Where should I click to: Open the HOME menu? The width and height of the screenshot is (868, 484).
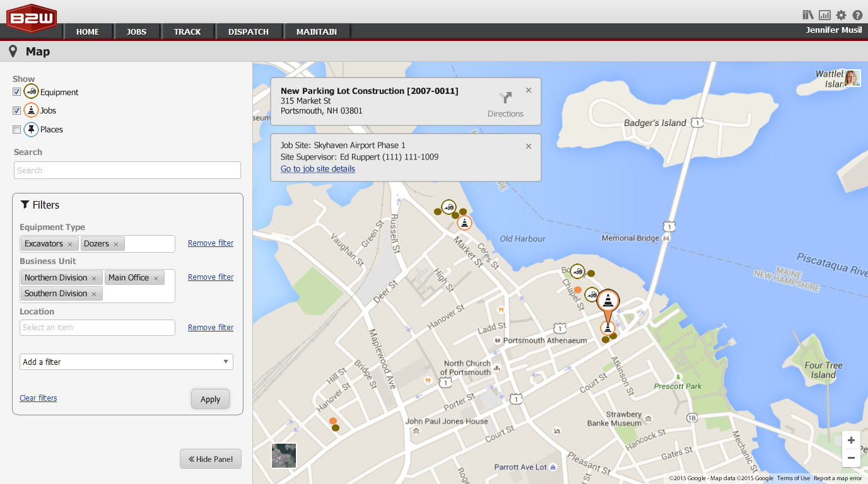[88, 32]
